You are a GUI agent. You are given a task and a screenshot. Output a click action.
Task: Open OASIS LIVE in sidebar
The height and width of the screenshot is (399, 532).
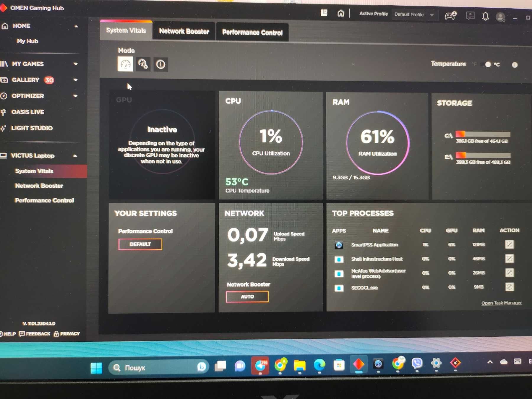[x=27, y=112]
